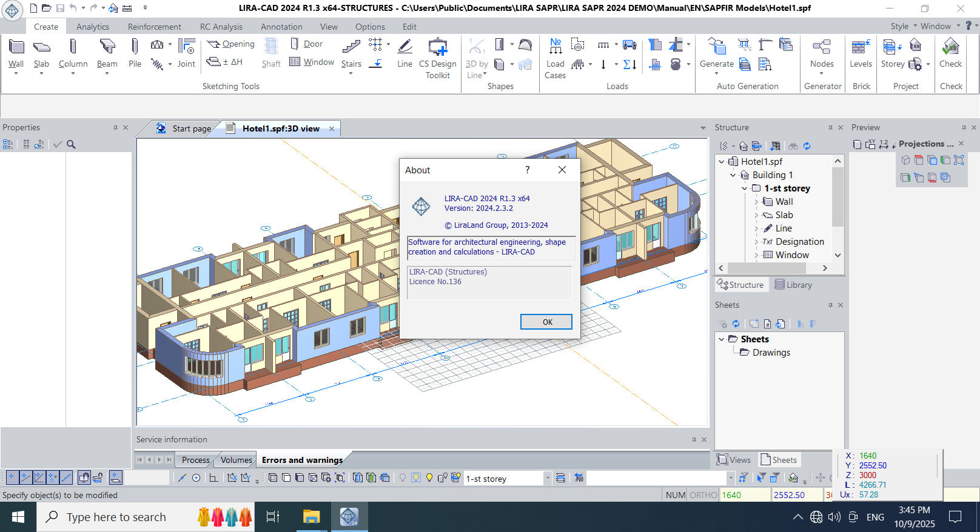
Task: Collapse the Hotel1.spf tree node
Action: (721, 162)
